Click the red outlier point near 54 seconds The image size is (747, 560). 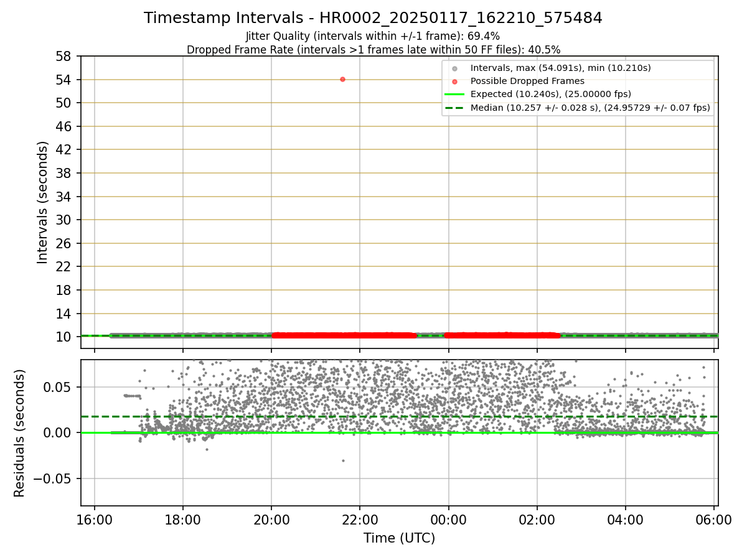(x=342, y=79)
